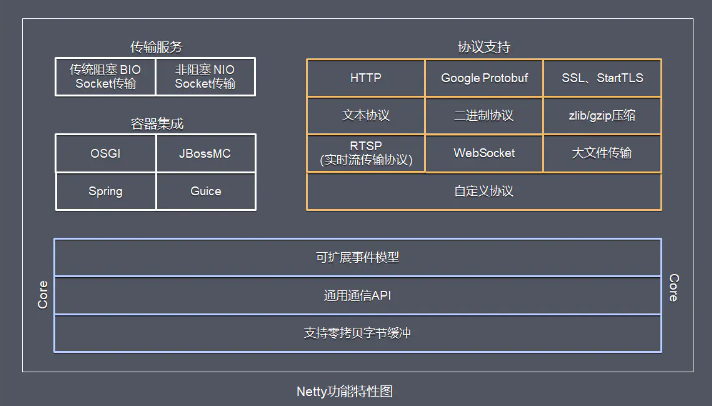This screenshot has height=406, width=712.
Task: Select the Google Protobuf box
Action: coord(484,78)
